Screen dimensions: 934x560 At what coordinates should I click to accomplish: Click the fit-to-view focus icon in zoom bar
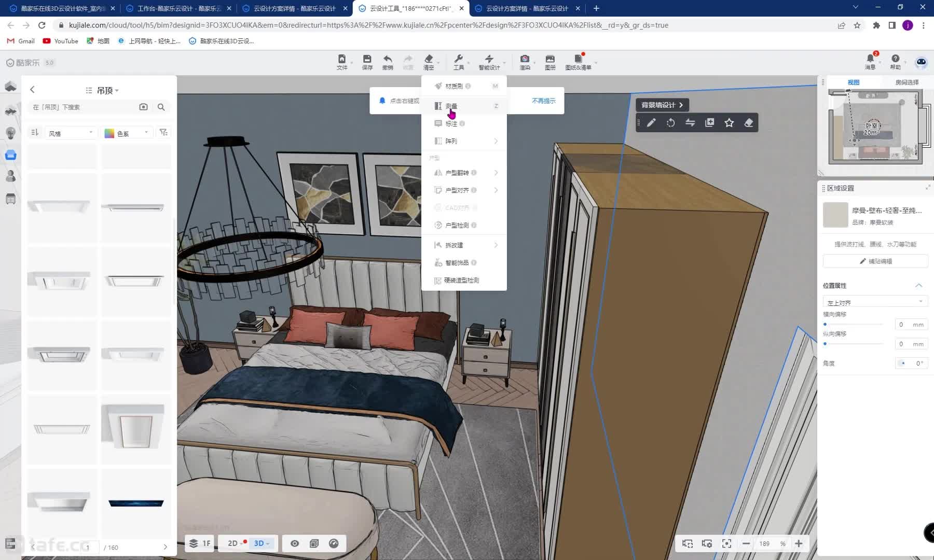(x=726, y=543)
